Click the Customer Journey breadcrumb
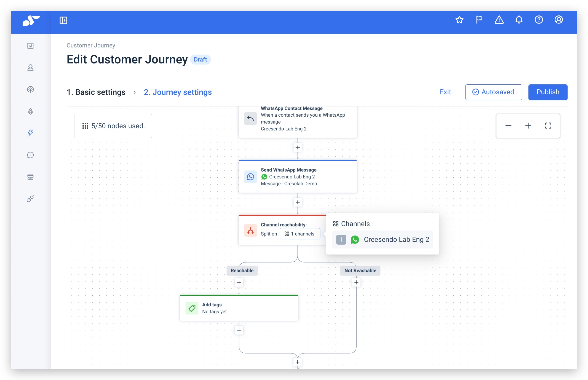This screenshot has width=588, height=380. tap(91, 46)
